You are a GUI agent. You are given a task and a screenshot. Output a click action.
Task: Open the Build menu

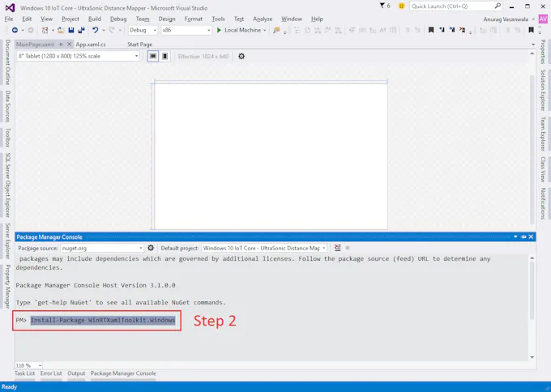point(95,19)
